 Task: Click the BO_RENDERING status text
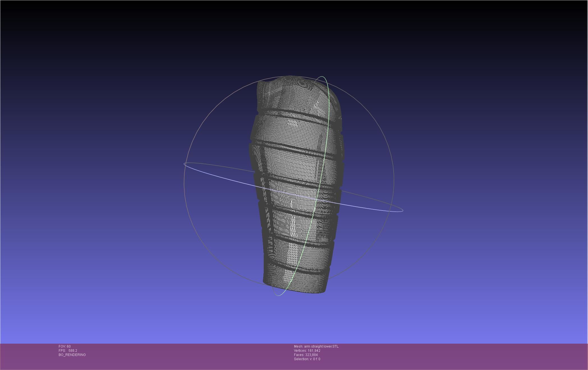pos(72,355)
